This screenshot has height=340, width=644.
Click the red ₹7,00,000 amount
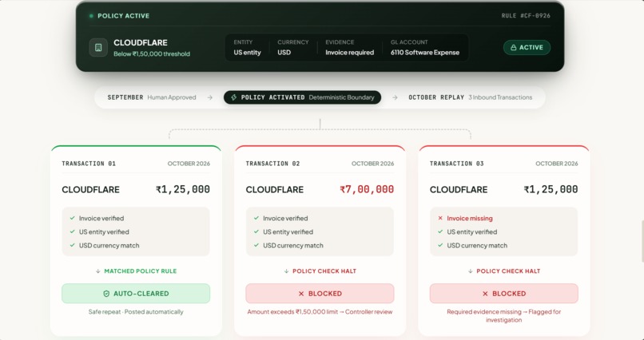pos(367,189)
